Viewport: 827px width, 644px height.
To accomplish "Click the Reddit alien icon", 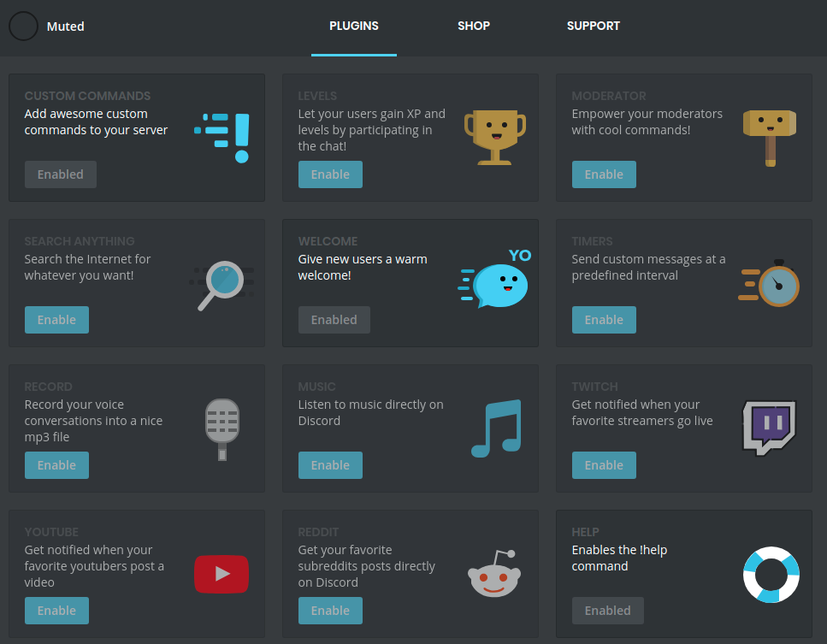I will pos(494,574).
